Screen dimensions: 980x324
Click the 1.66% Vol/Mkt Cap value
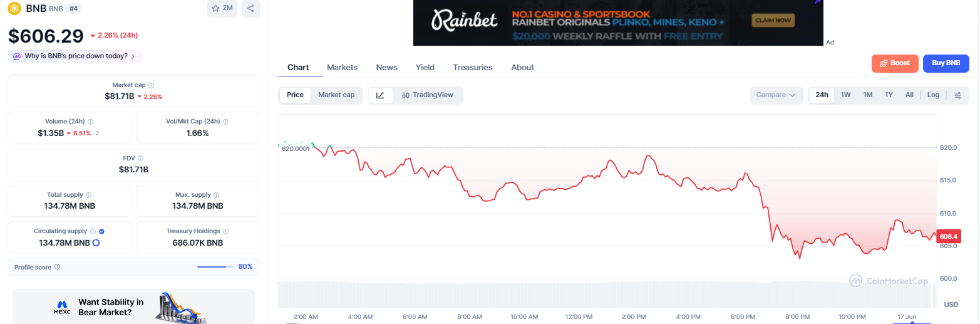tap(197, 133)
